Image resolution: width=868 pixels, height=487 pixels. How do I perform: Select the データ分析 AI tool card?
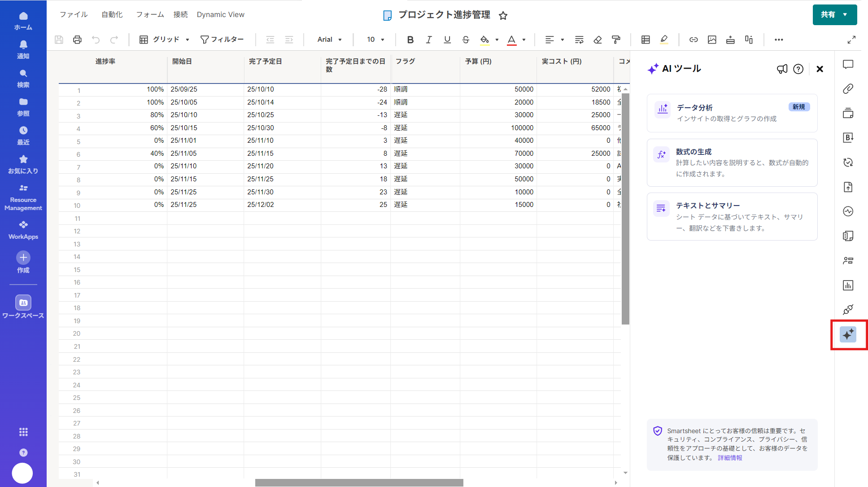pyautogui.click(x=732, y=113)
